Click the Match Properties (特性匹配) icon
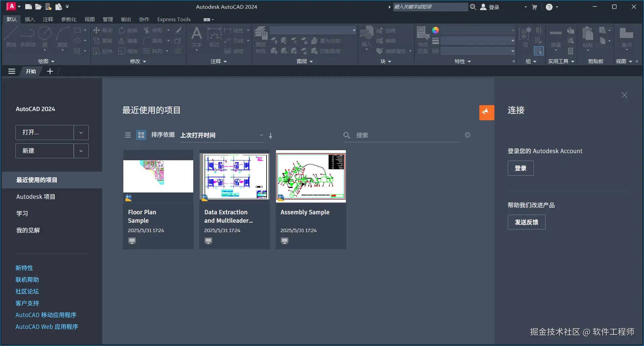This screenshot has height=346, width=644. 423,40
